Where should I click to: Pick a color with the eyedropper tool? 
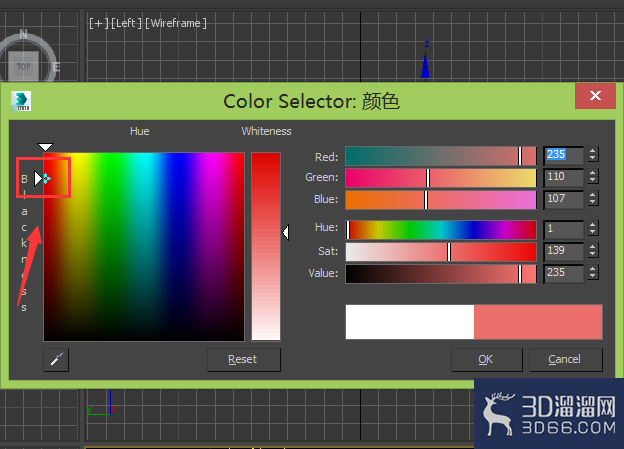pos(56,360)
